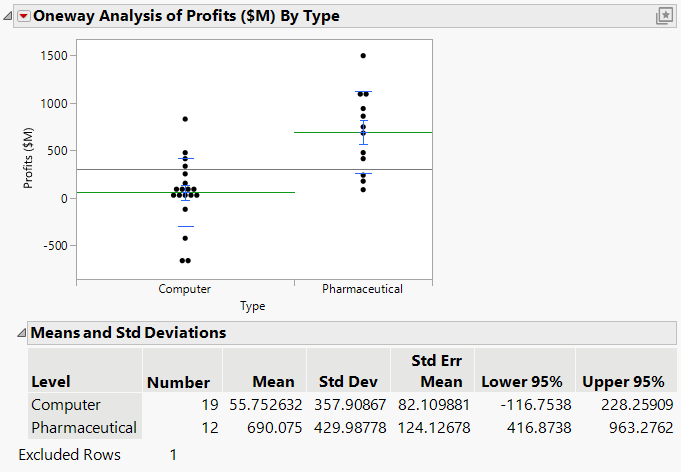This screenshot has height=472, width=681.
Task: Click the Means and Std Deviations heading
Action: 129,333
